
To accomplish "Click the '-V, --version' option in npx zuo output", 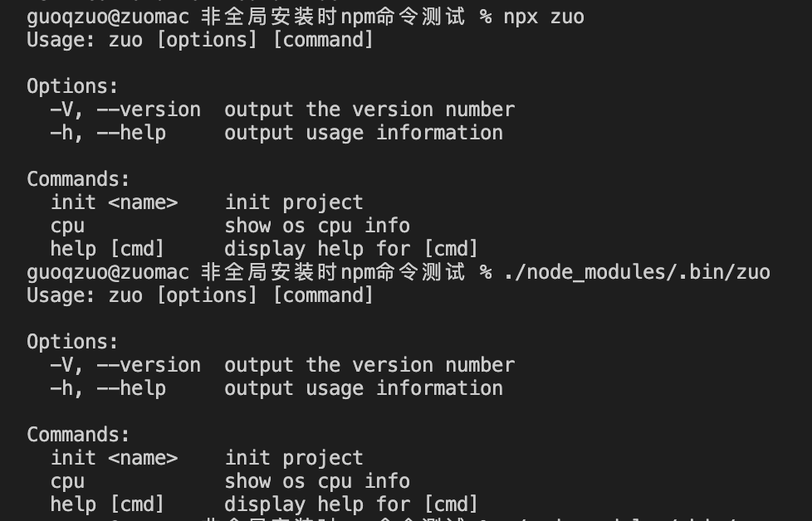I will (125, 110).
